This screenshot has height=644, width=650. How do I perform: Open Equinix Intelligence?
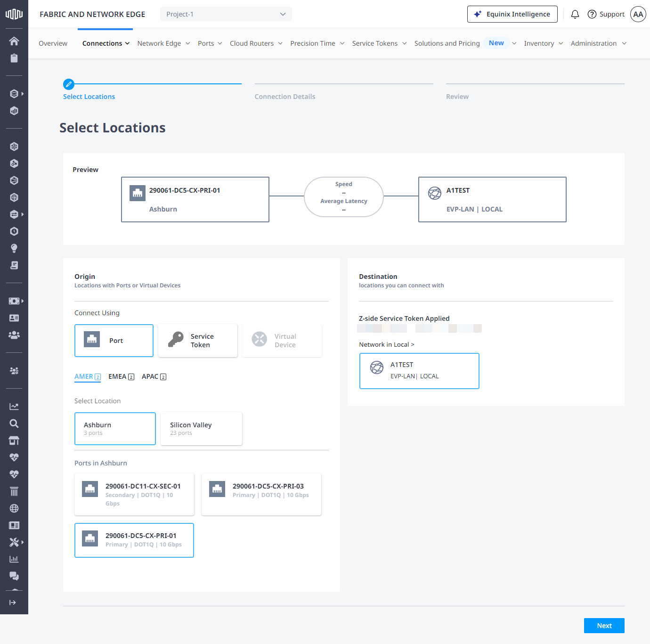pyautogui.click(x=512, y=14)
